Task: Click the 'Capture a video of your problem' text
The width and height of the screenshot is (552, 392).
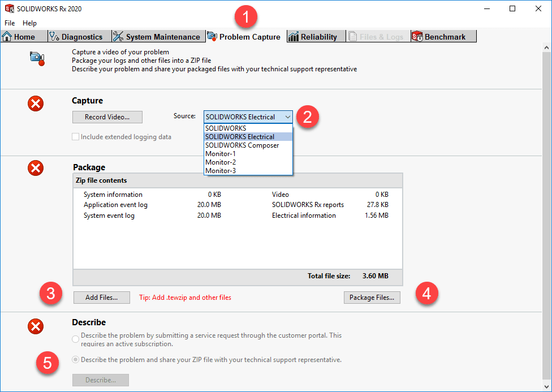Action: pyautogui.click(x=120, y=52)
